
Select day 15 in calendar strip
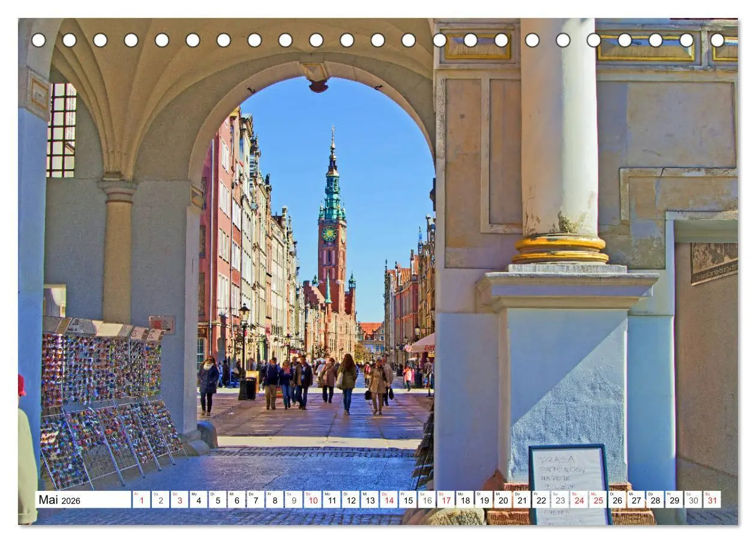coord(408,500)
